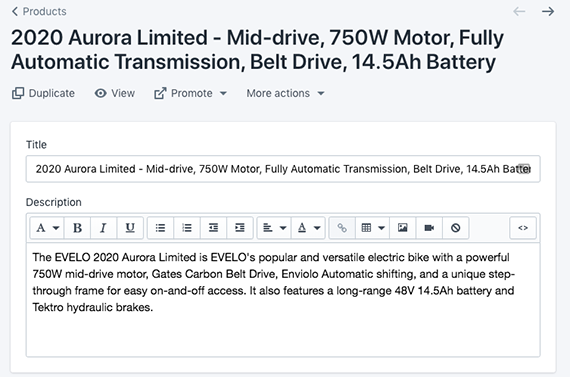570x377 pixels.
Task: Open the insert table dropdown
Action: [373, 228]
